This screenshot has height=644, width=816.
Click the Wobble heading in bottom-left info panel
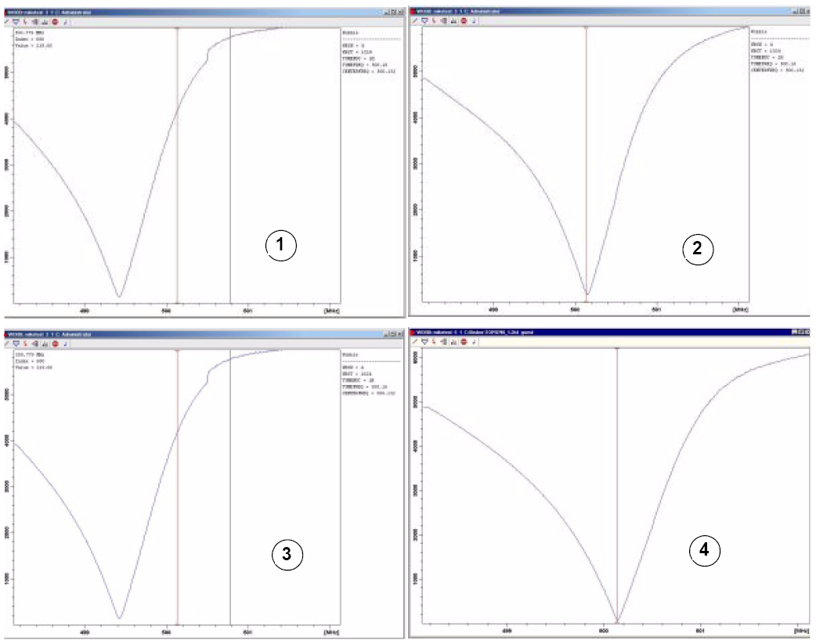pos(350,354)
